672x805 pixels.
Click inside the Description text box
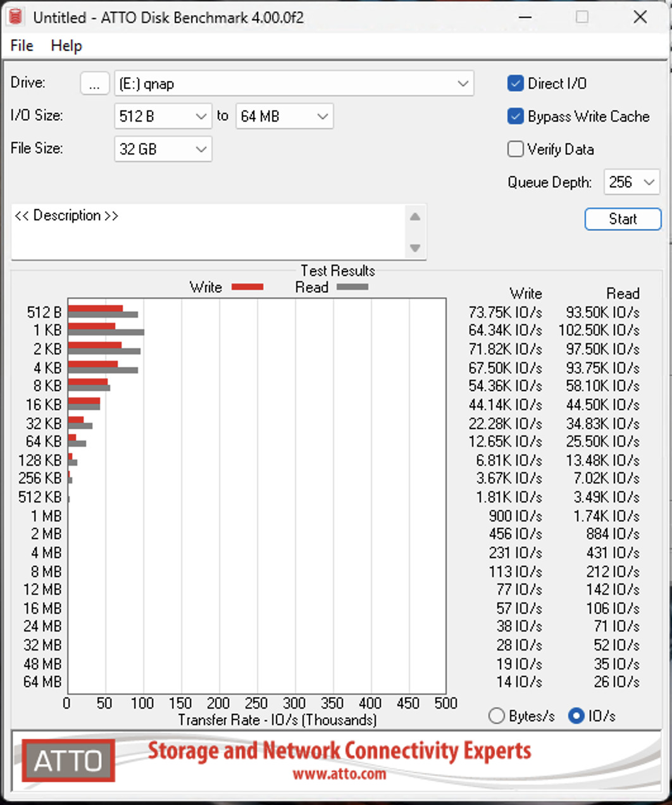pos(208,232)
